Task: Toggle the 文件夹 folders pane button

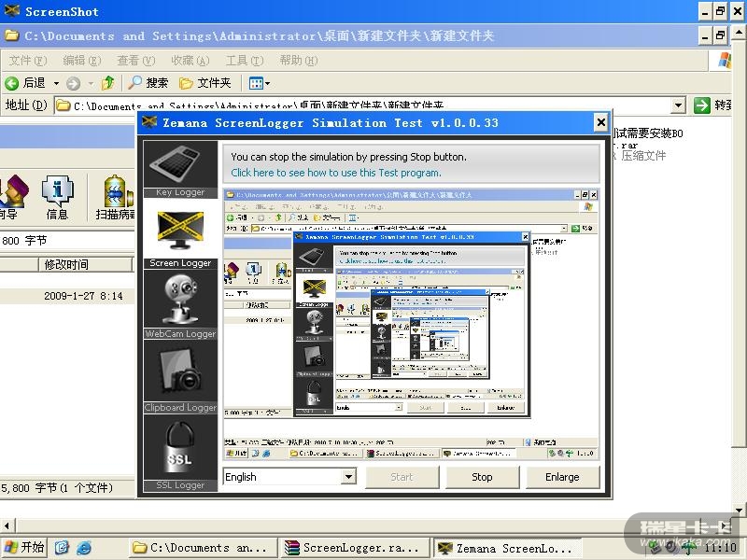Action: 204,83
